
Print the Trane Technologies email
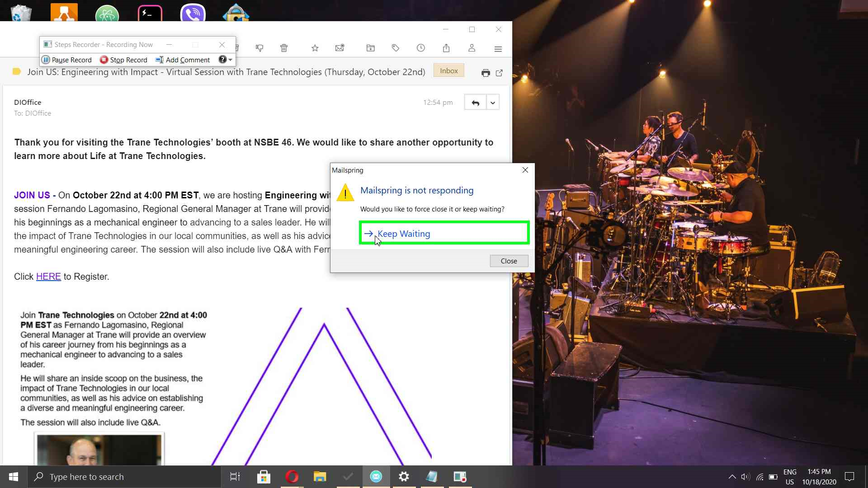click(486, 72)
